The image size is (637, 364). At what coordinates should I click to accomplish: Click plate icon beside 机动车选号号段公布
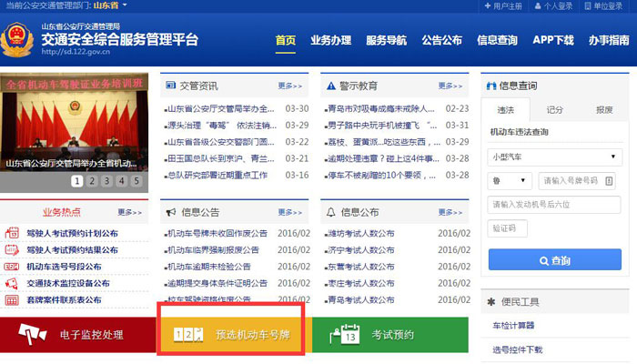click(12, 267)
